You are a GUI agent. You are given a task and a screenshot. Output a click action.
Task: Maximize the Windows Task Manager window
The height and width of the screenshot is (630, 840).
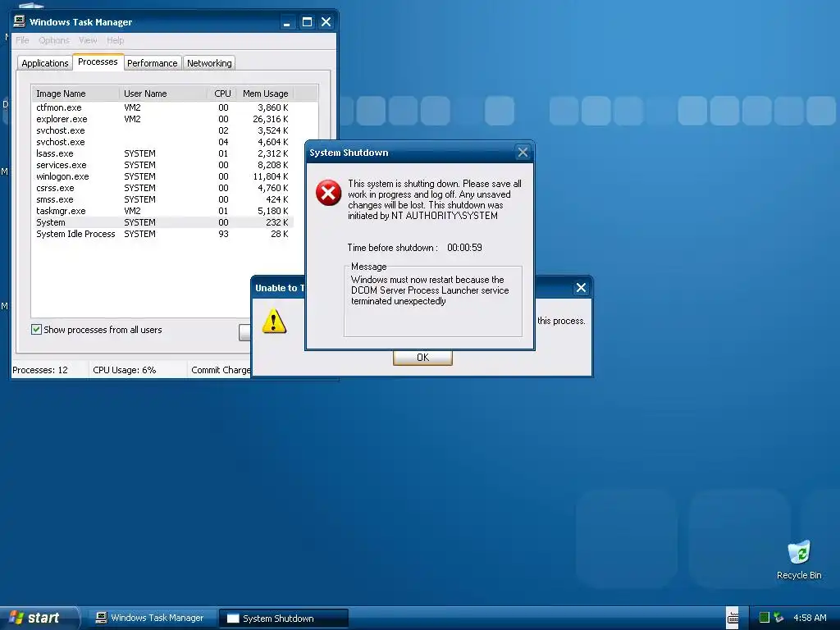click(x=307, y=22)
